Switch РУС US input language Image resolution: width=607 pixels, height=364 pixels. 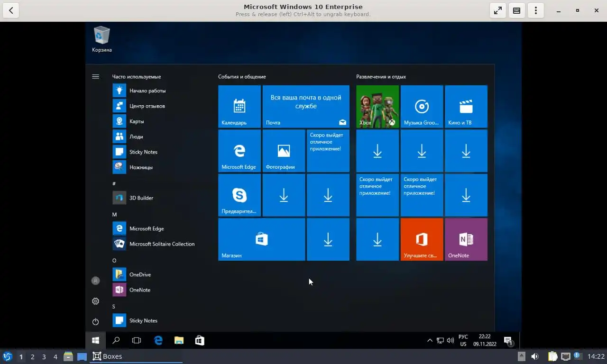point(463,340)
